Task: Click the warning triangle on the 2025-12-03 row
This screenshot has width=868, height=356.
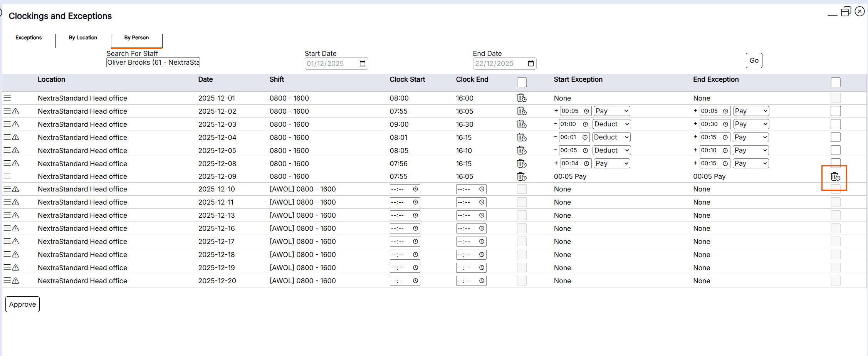Action: click(15, 124)
